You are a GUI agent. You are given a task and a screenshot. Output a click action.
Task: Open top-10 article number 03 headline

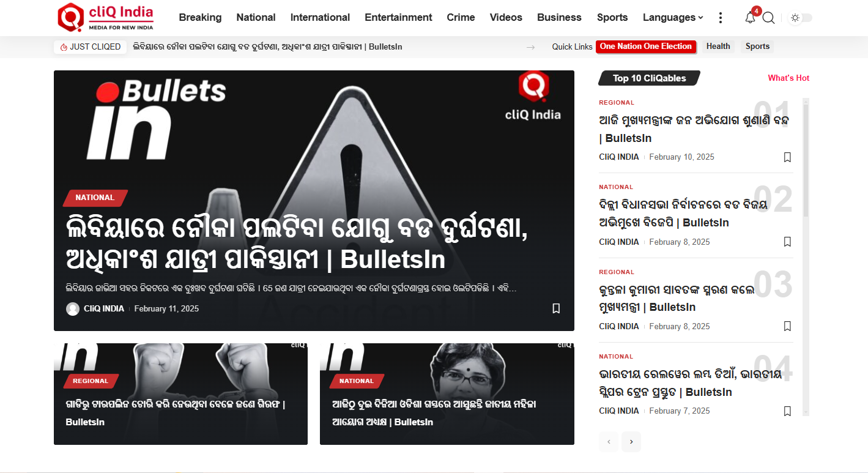click(x=677, y=298)
